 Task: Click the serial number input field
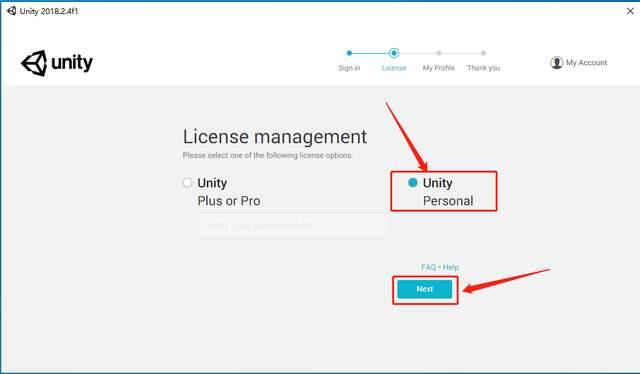coord(293,226)
